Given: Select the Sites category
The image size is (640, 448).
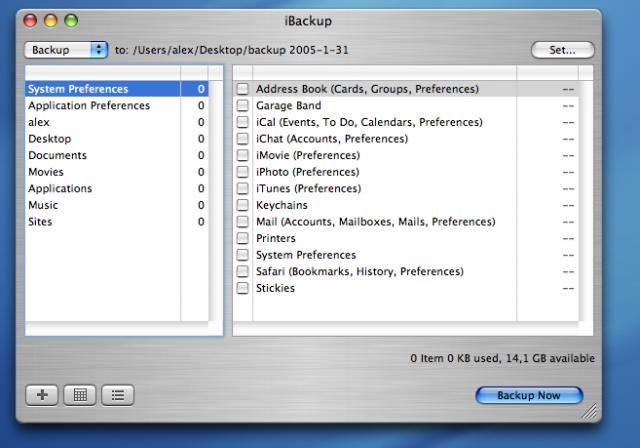Looking at the screenshot, I should (117, 222).
